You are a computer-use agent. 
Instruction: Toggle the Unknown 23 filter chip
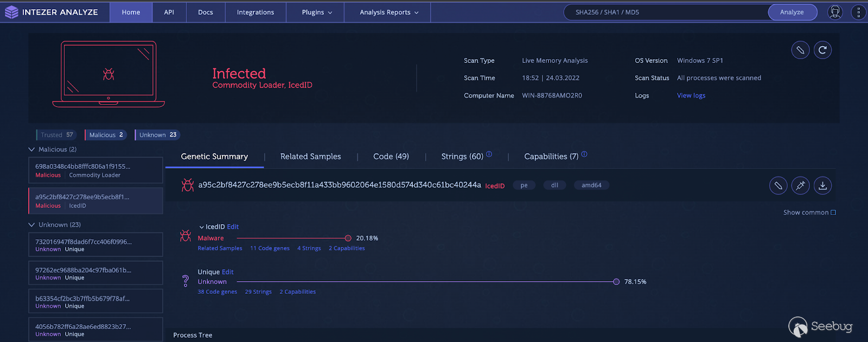click(157, 135)
